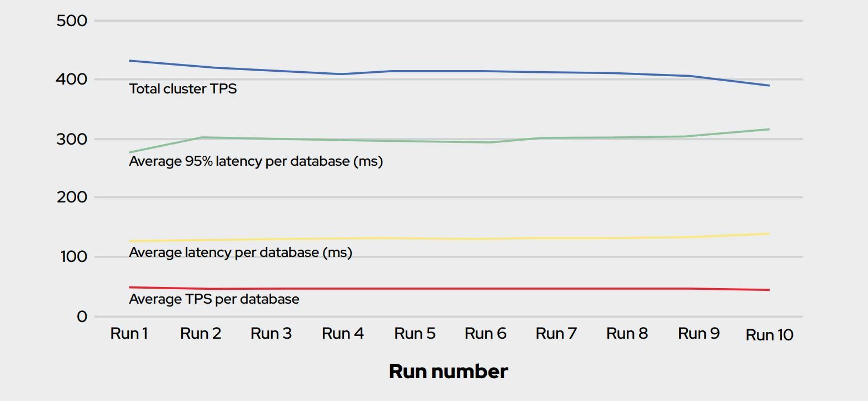Select the Run 10 axis label
This screenshot has width=868, height=401.
click(770, 335)
